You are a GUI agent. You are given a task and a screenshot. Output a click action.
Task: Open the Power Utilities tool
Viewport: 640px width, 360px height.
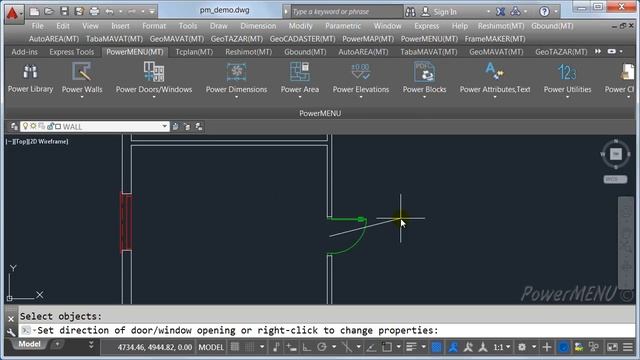tap(567, 78)
